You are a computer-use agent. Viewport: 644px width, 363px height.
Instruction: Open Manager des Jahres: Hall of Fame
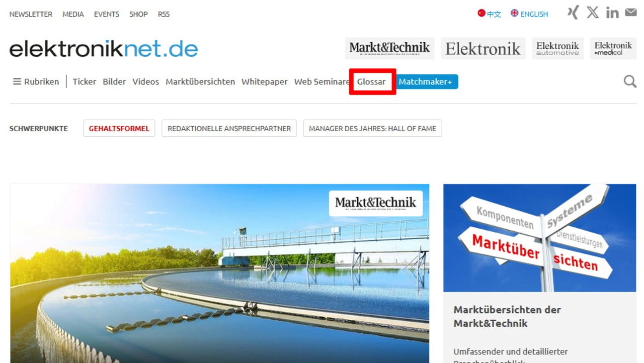pos(372,128)
